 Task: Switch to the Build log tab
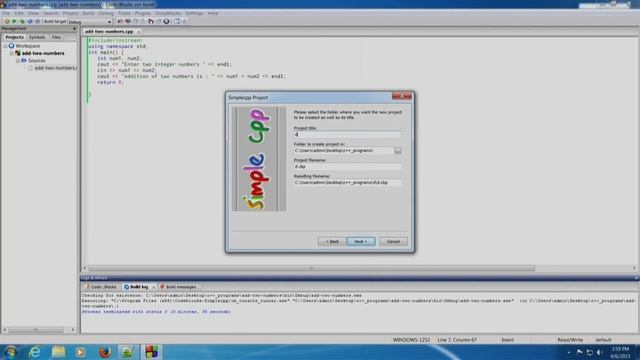[x=136, y=287]
